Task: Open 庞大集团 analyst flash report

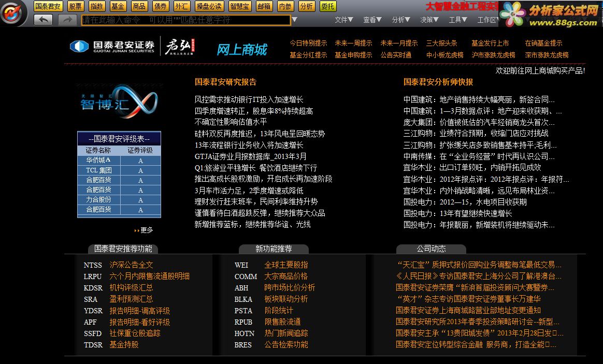Action: click(479, 122)
